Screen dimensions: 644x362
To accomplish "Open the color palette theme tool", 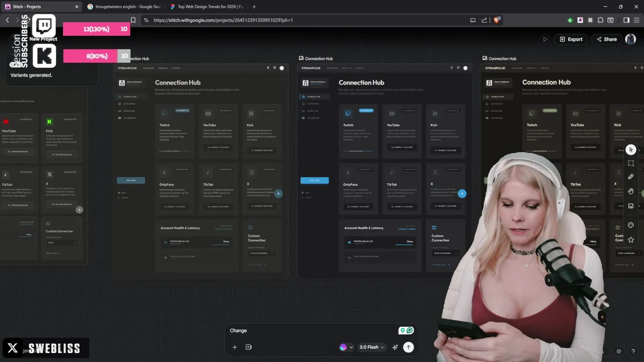I will [x=631, y=225].
